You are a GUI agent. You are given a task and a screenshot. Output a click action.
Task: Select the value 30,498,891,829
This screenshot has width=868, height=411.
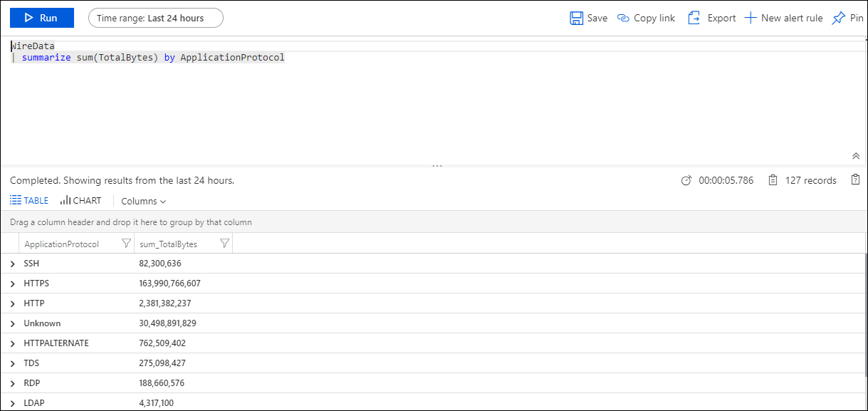[167, 323]
